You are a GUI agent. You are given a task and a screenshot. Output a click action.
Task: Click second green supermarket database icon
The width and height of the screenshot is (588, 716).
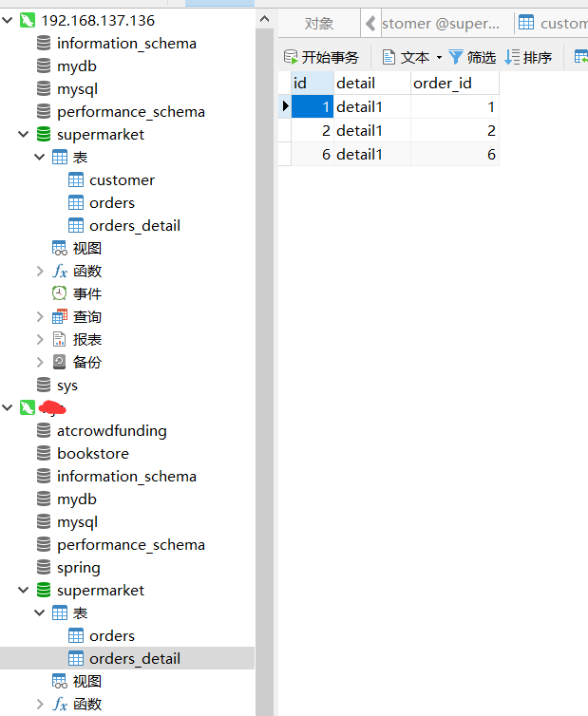point(44,590)
